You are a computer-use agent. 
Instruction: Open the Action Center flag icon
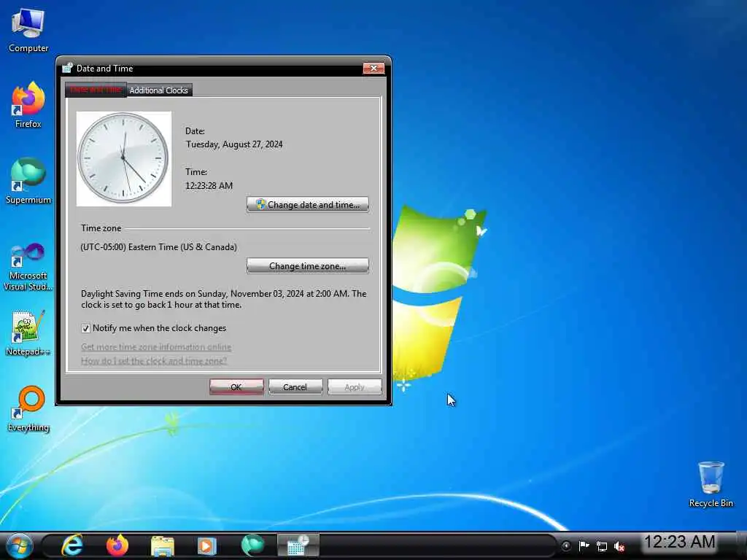[584, 545]
